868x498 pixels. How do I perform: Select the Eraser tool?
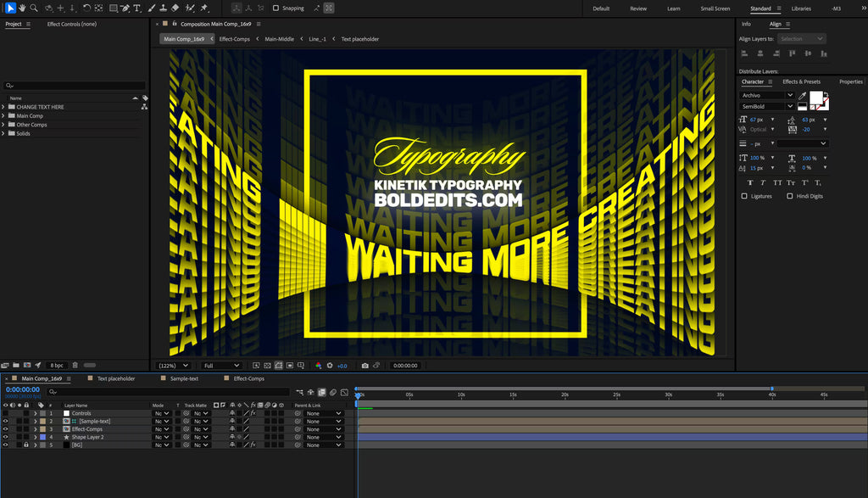[x=175, y=8]
